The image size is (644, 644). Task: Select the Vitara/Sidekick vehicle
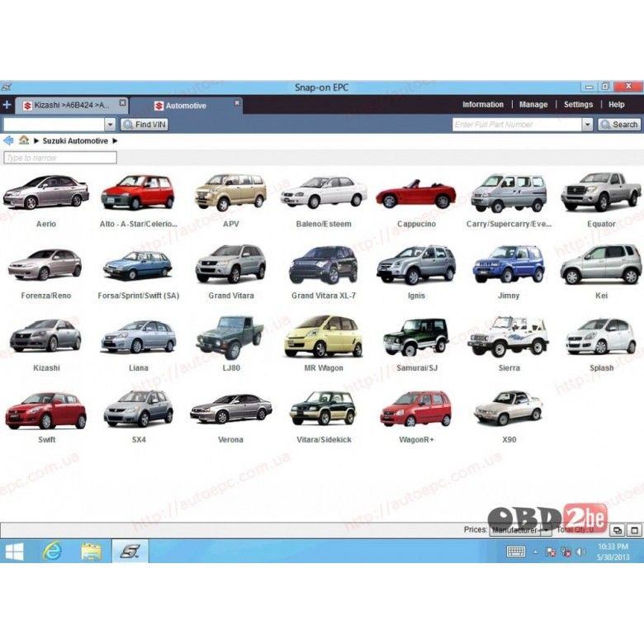(323, 408)
